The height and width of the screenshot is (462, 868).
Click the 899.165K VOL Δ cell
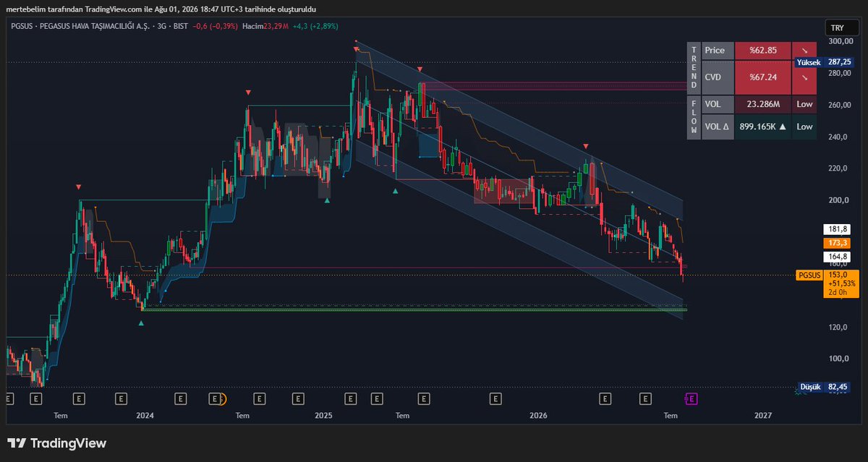(x=762, y=127)
